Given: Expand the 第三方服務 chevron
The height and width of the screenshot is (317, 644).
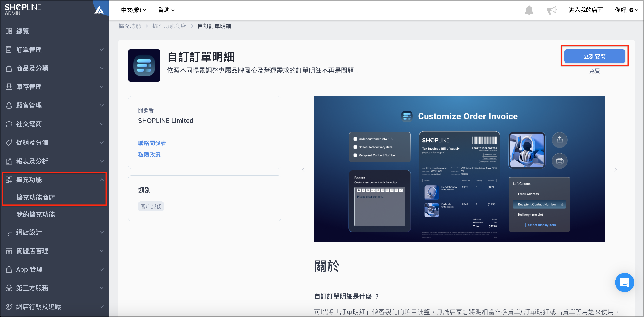Looking at the screenshot, I should pyautogui.click(x=101, y=288).
